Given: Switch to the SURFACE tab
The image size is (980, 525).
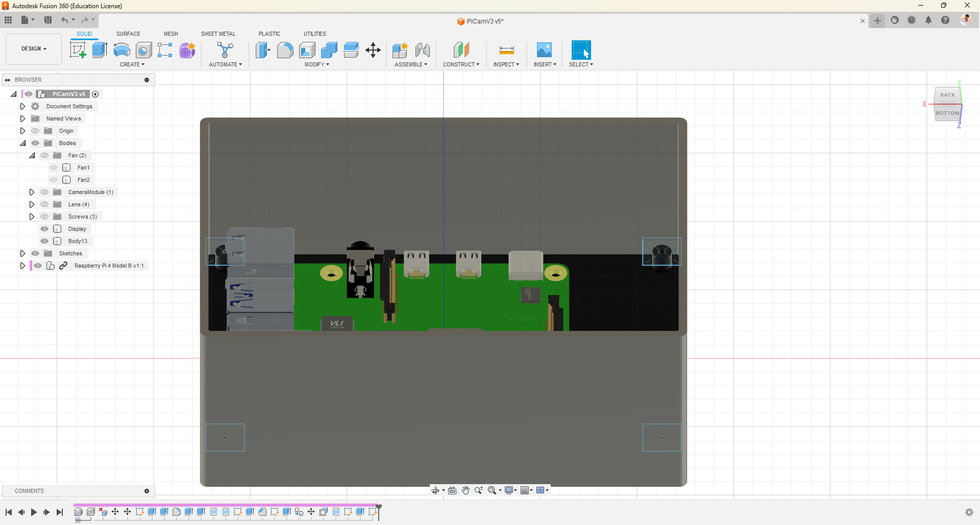Looking at the screenshot, I should 128,34.
